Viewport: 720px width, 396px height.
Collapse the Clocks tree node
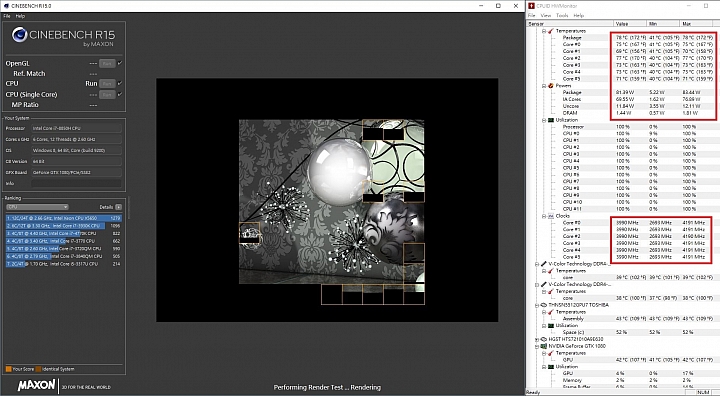544,216
